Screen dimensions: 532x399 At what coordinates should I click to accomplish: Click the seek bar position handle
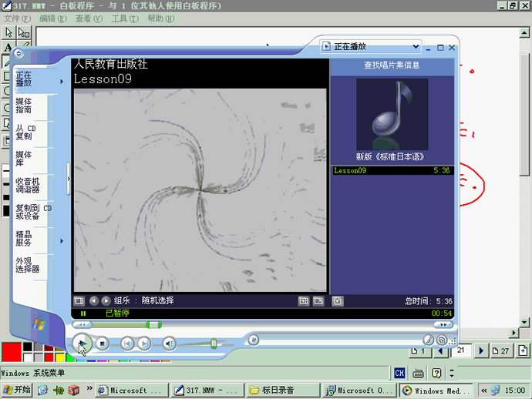[x=153, y=325]
